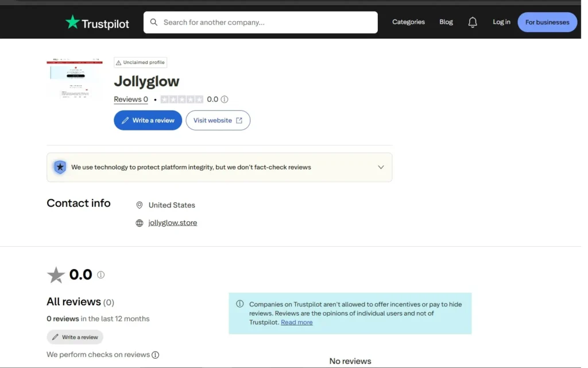This screenshot has width=588, height=368.
Task: Click the globe icon beside jollyglow.store
Action: tap(139, 223)
